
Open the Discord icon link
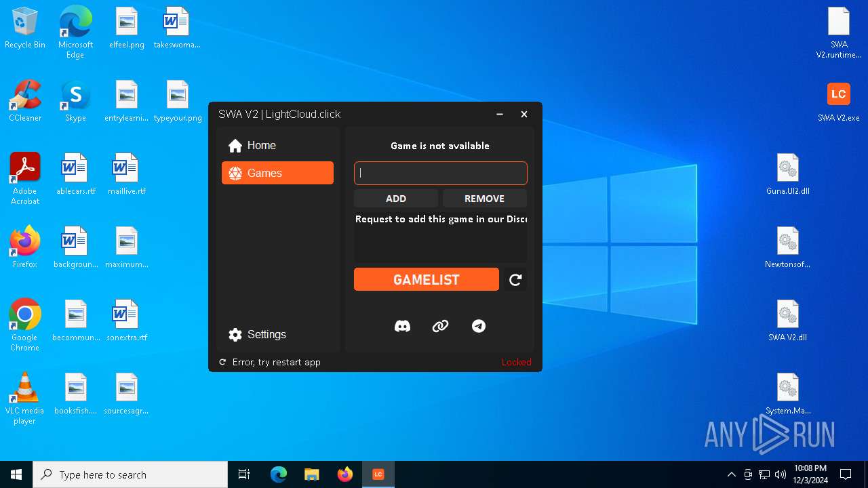coord(402,326)
